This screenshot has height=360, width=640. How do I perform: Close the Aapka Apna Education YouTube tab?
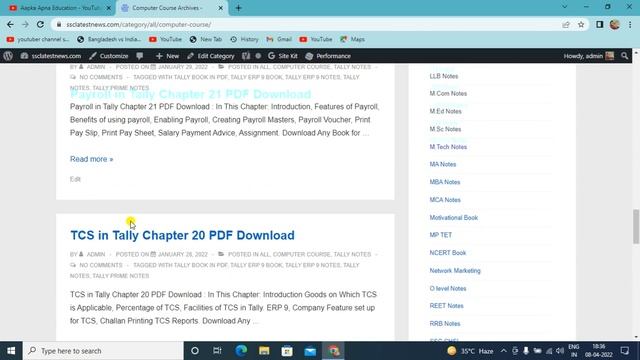[x=109, y=8]
